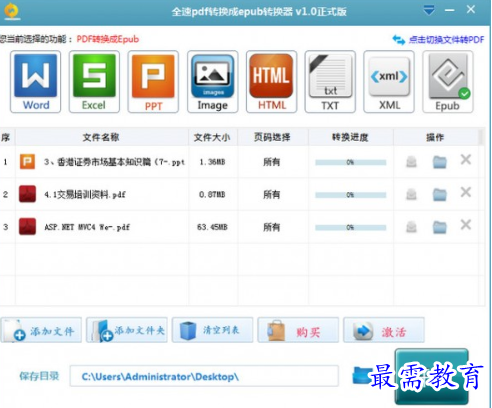Remove the 4.1交易培训资料.pdf row

(466, 192)
